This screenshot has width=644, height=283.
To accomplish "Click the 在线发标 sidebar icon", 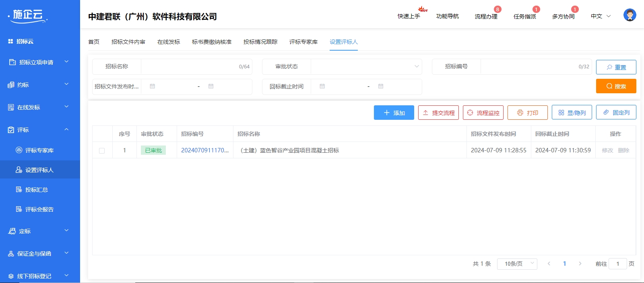I will (11, 107).
